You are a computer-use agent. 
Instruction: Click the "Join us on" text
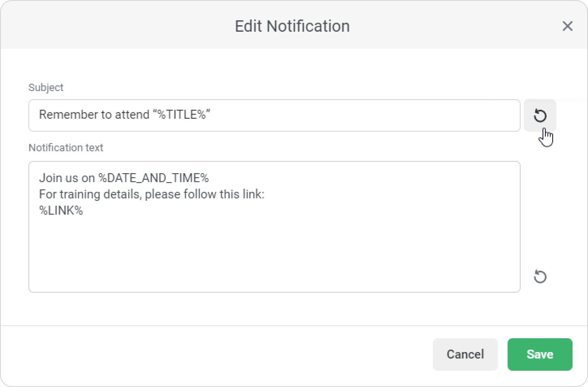click(67, 178)
